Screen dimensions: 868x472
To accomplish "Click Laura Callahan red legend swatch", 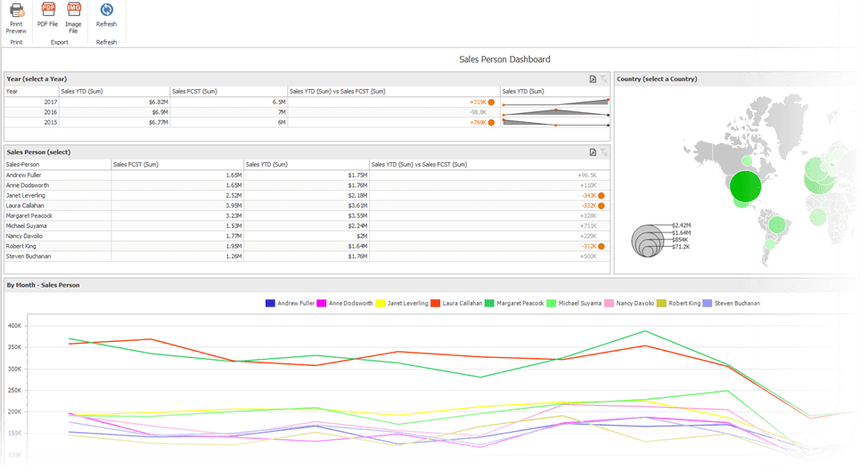I will tap(435, 303).
